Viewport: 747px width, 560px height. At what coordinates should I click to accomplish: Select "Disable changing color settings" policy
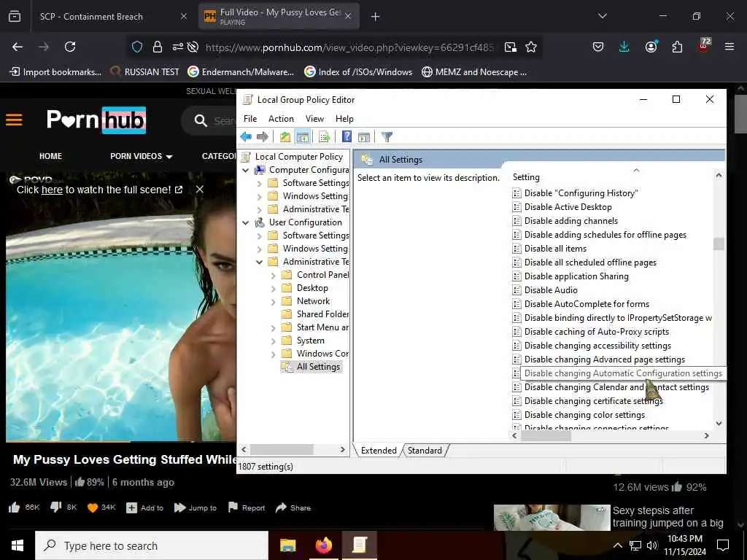pos(584,415)
